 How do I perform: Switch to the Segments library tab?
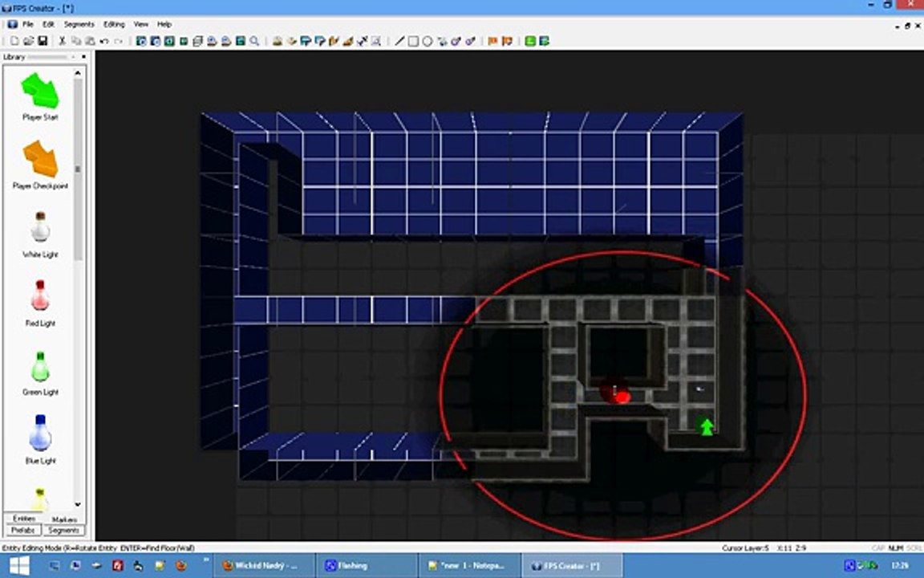click(x=63, y=530)
